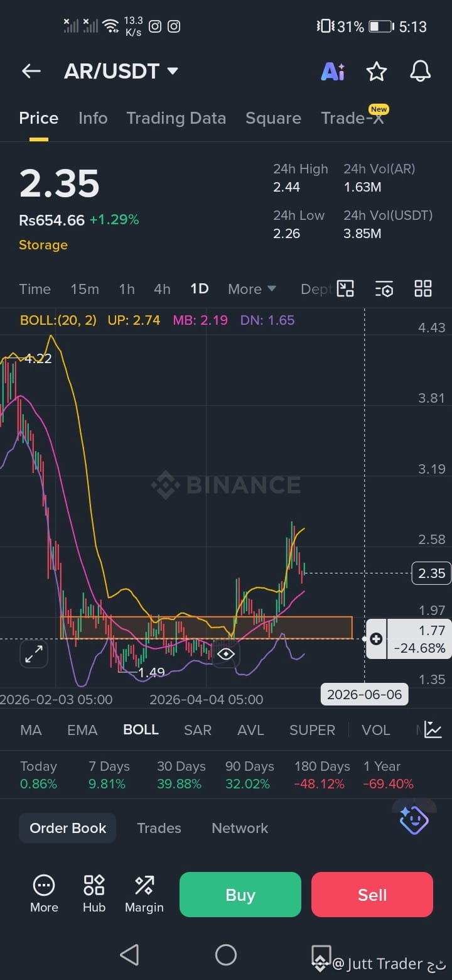Enable the VOL indicator

pyautogui.click(x=376, y=730)
